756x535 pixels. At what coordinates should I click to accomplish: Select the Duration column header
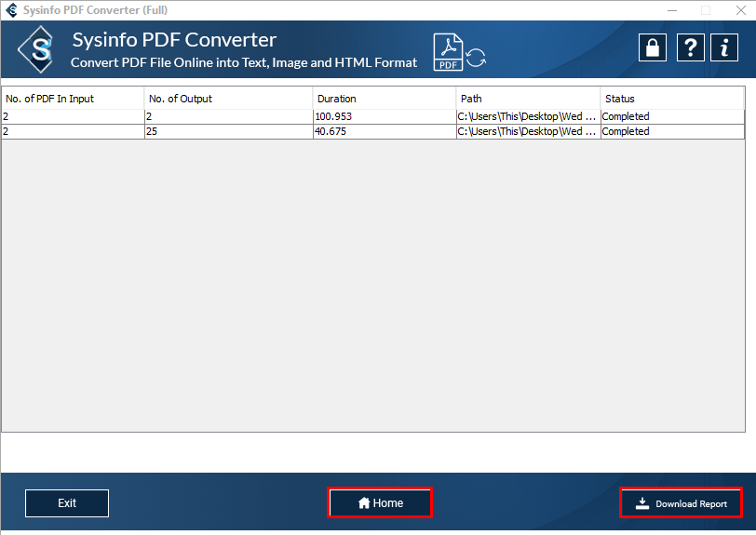(x=384, y=99)
